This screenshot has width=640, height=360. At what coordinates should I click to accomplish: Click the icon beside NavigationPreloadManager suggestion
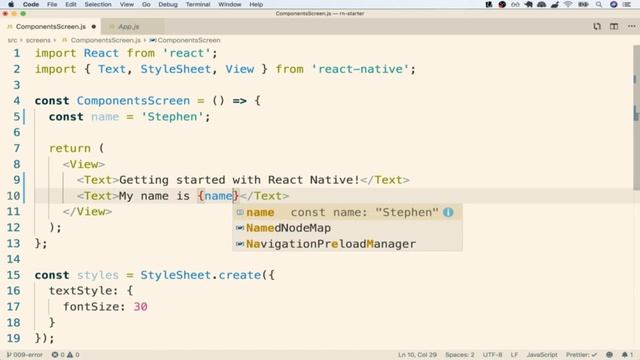240,244
